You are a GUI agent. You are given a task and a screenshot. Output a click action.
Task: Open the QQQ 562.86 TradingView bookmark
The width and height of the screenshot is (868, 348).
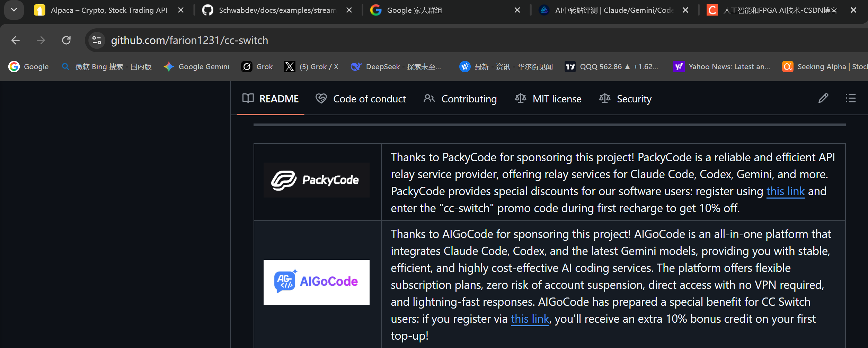(x=611, y=67)
